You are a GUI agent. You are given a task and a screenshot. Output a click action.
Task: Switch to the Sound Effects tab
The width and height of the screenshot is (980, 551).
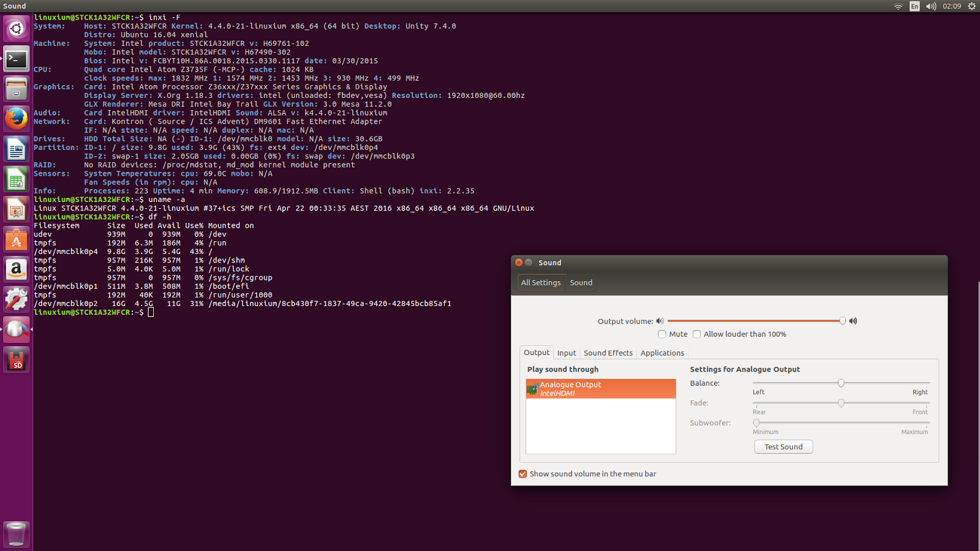pos(608,353)
